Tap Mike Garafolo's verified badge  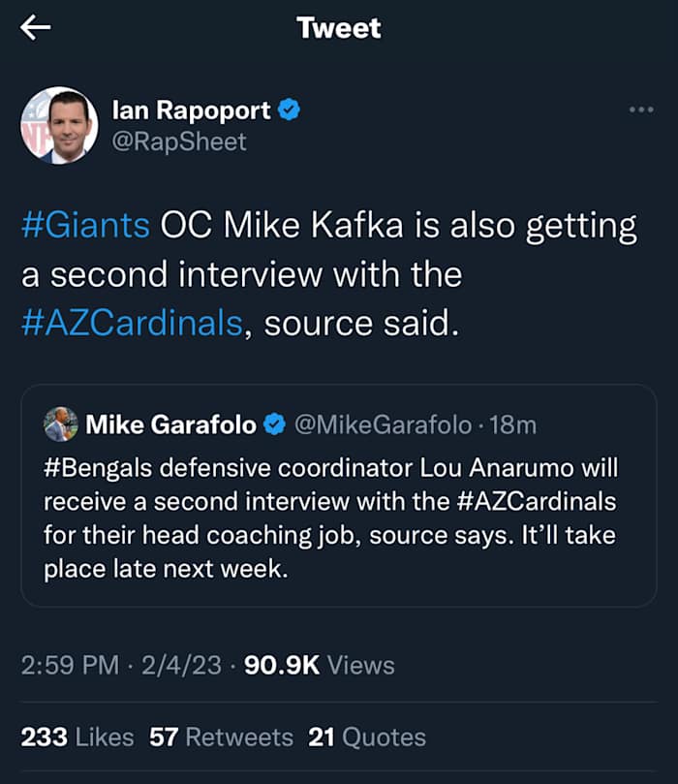coord(275,424)
